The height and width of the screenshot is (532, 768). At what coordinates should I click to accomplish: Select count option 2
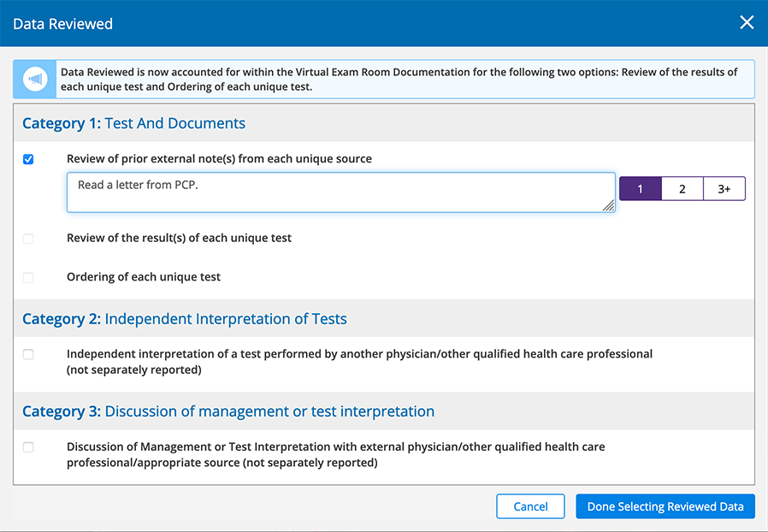coord(682,189)
